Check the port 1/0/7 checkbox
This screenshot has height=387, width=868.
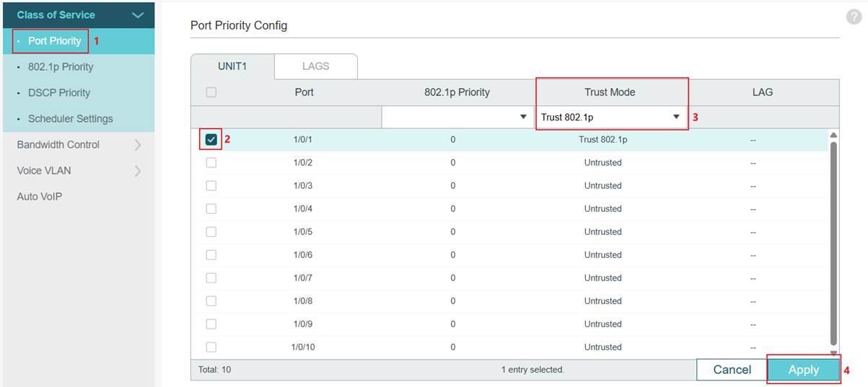click(211, 278)
